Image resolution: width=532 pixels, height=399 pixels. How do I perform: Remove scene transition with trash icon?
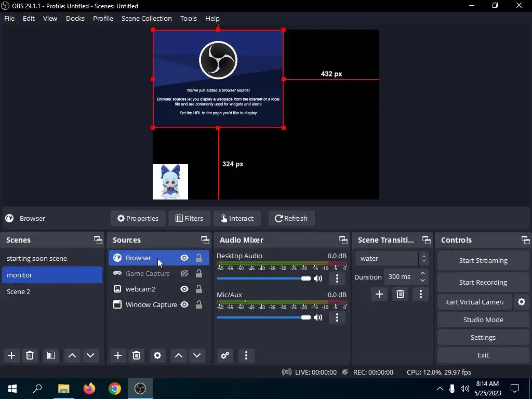click(x=400, y=294)
